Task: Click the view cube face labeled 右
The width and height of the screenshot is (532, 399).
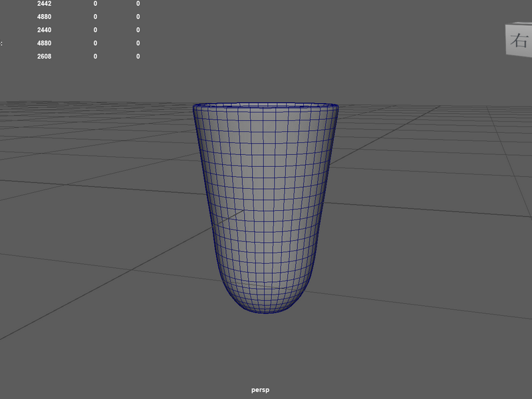Action: coord(519,40)
